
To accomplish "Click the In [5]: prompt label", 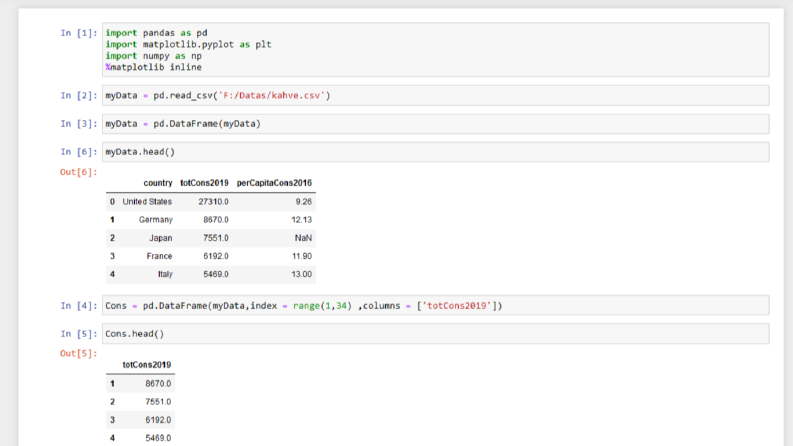I will click(x=79, y=334).
